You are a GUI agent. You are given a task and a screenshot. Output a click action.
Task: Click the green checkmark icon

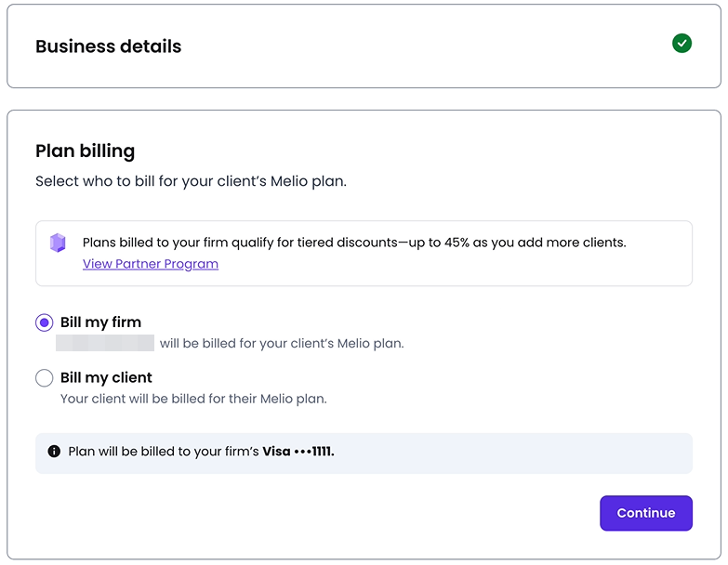coord(682,44)
